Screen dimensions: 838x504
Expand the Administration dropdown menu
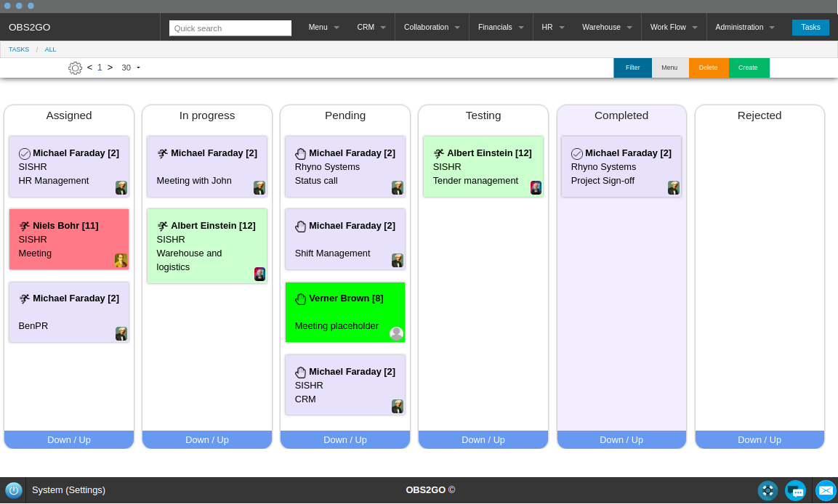pyautogui.click(x=745, y=27)
